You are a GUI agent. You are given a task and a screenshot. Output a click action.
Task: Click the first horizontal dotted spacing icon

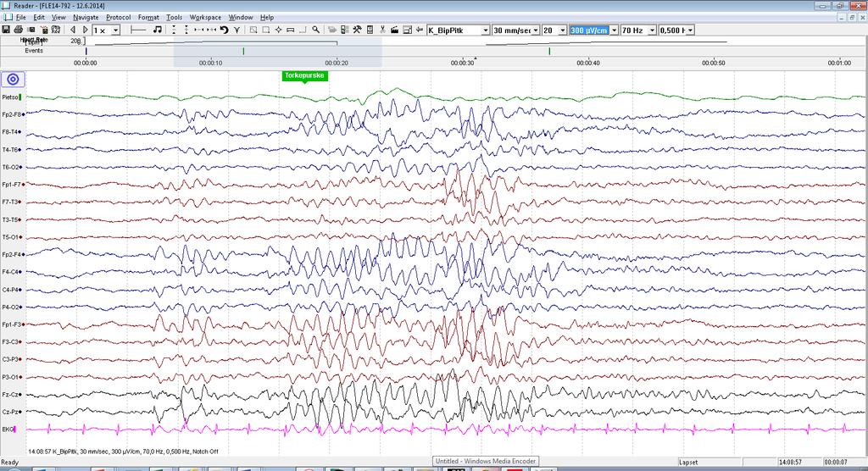pos(198,30)
